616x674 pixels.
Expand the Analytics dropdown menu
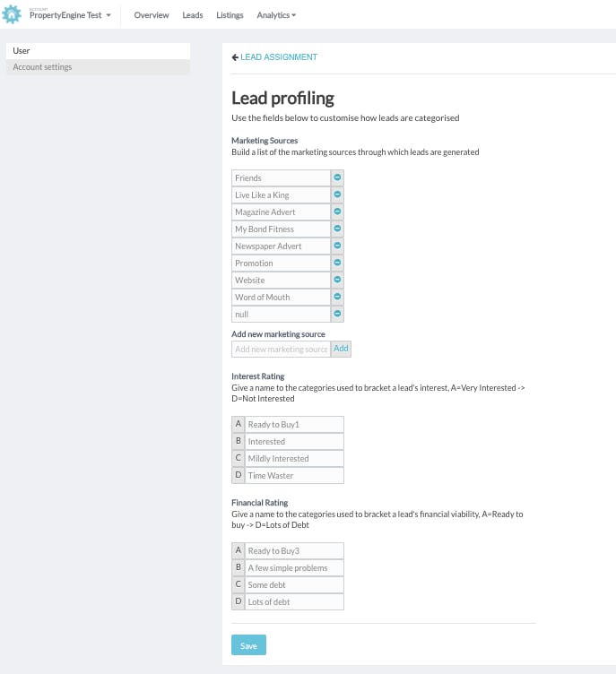276,15
